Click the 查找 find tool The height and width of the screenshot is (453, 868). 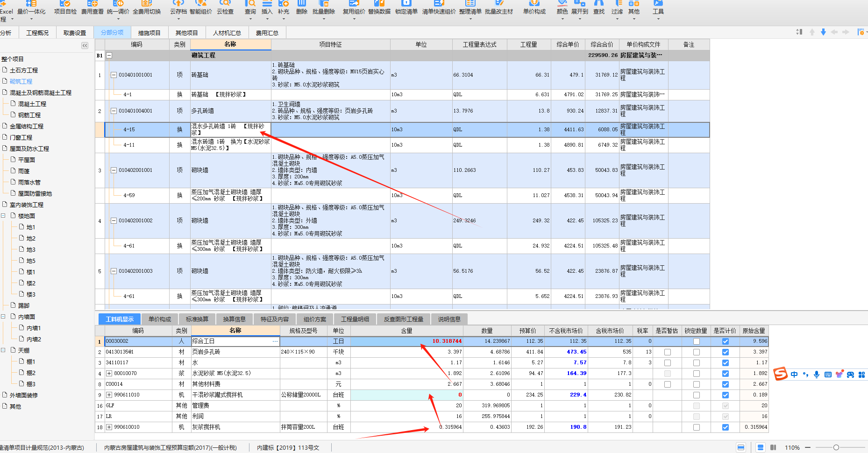pyautogui.click(x=599, y=7)
